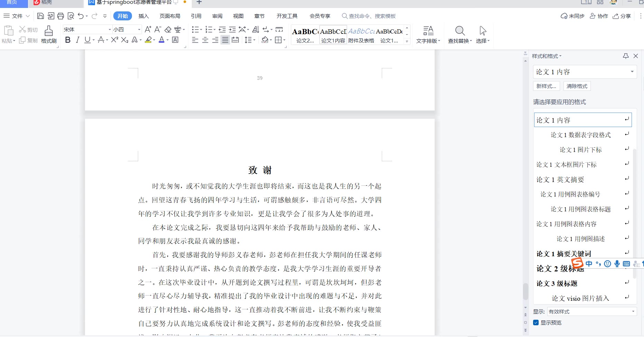Toggle Align Left paragraph alignment
The width and height of the screenshot is (644, 337).
pyautogui.click(x=195, y=40)
